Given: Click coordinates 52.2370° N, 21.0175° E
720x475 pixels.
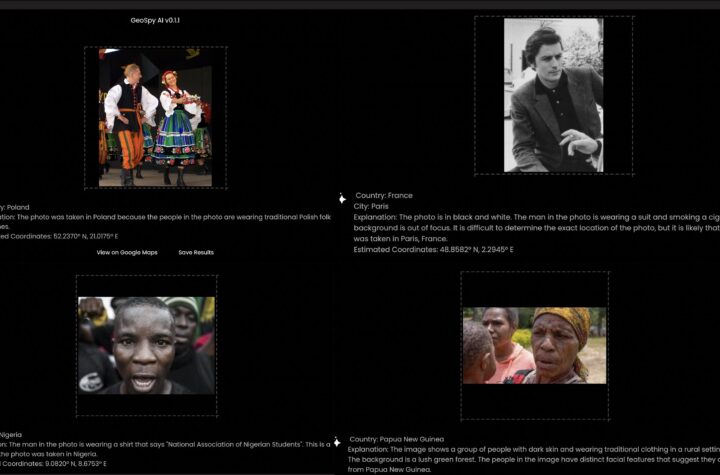Looking at the screenshot, I should click(60, 236).
